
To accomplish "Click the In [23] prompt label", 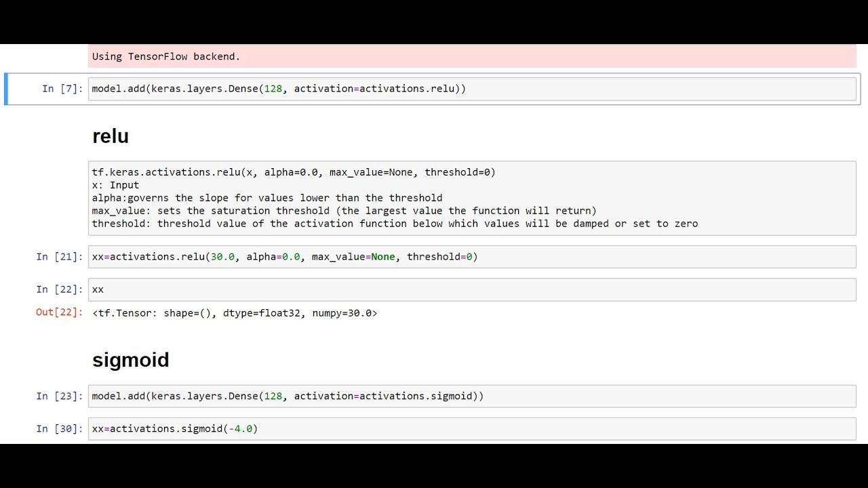I will 60,396.
